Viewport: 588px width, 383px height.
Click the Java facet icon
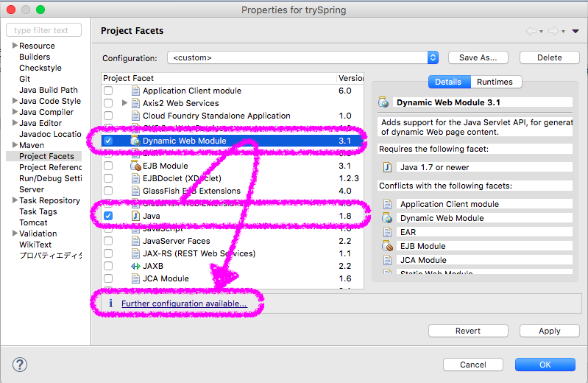(x=135, y=216)
